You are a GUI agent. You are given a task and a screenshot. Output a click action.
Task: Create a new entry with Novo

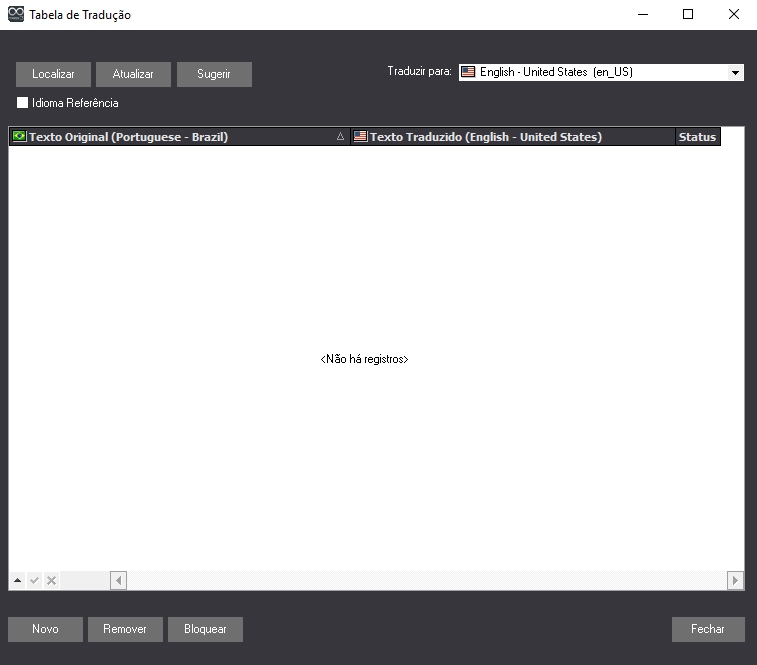pyautogui.click(x=45, y=629)
